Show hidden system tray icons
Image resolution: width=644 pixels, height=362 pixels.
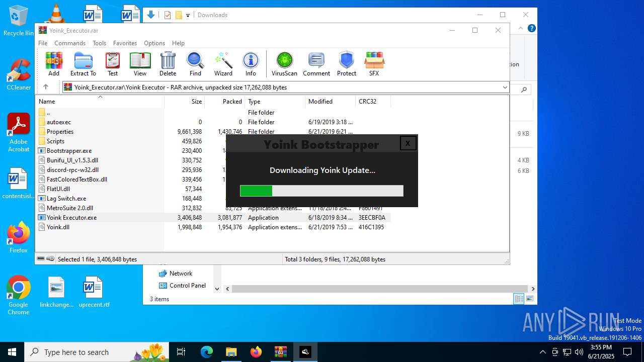[542, 352]
